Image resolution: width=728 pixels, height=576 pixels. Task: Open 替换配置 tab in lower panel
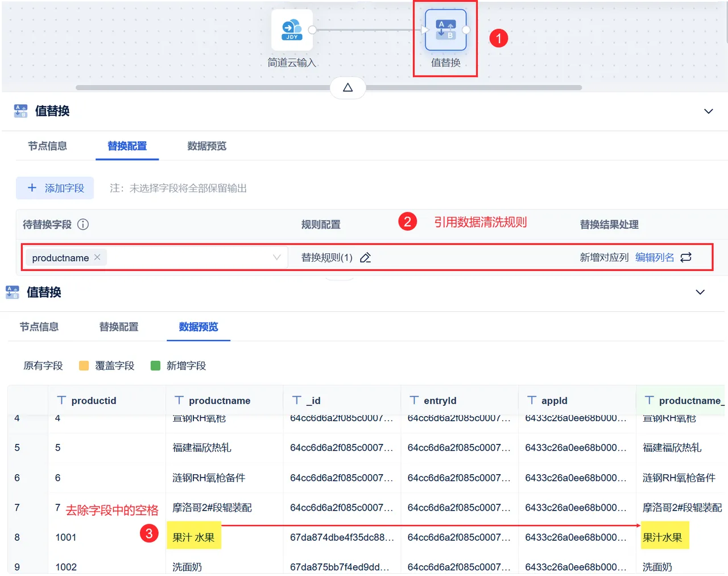click(x=118, y=327)
